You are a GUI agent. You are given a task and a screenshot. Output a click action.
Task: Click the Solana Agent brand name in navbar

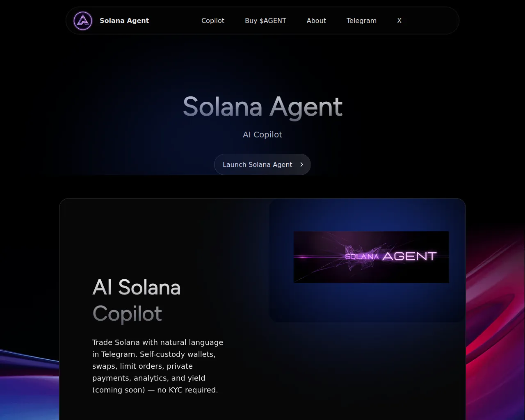(124, 21)
